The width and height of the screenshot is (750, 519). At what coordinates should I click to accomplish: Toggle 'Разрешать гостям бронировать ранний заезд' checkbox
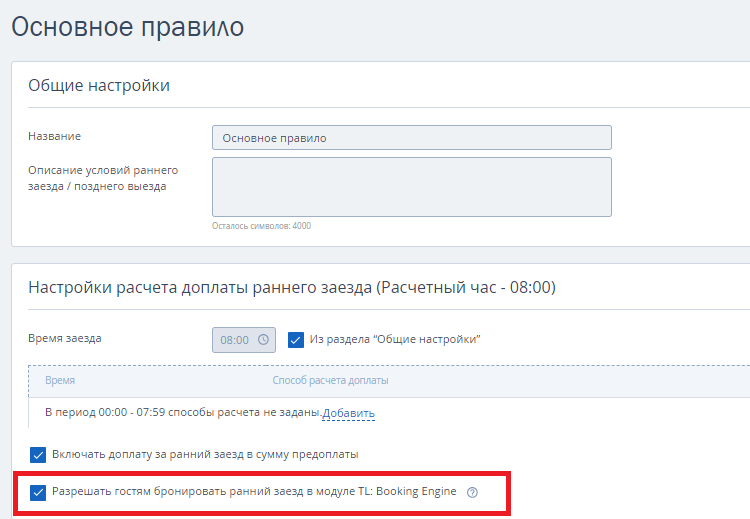[x=38, y=493]
